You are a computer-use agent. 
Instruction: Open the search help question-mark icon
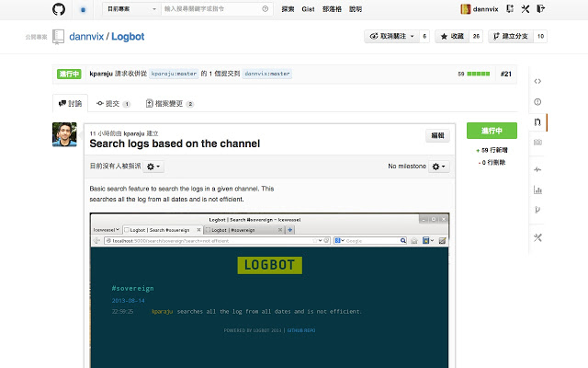point(266,9)
